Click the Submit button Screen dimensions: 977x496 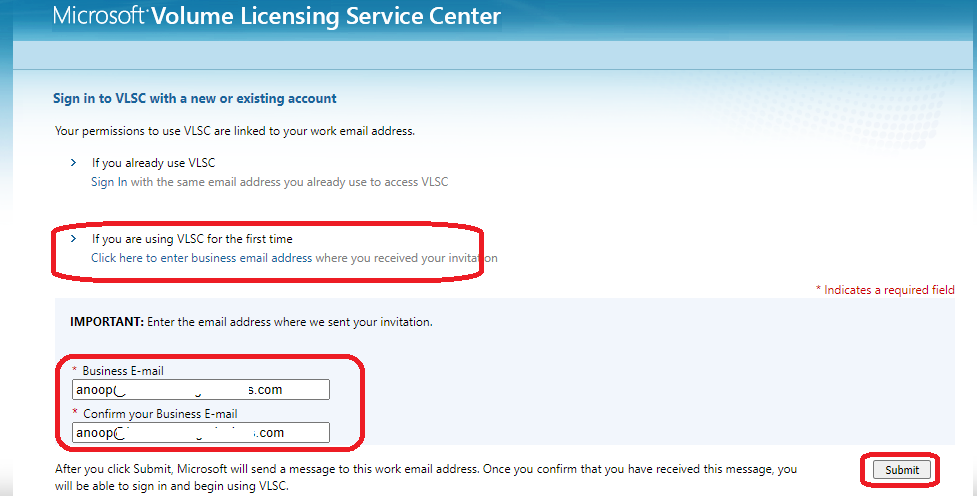[x=902, y=470]
